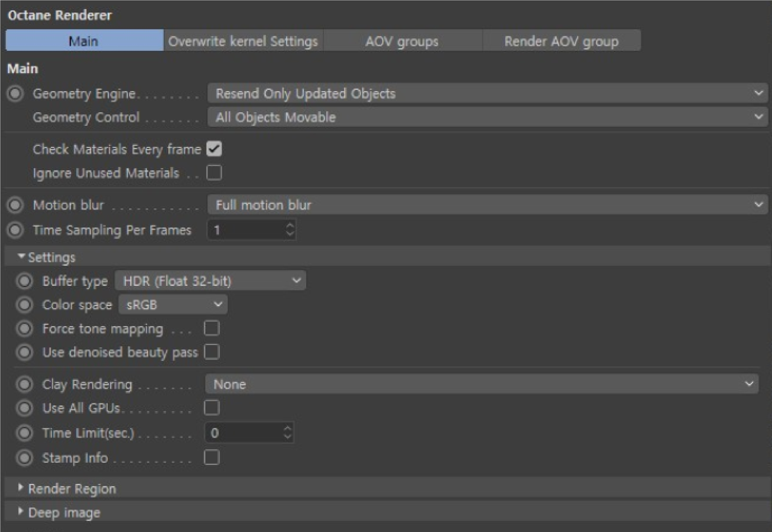The height and width of the screenshot is (532, 772).
Task: Open the Geometry Engine dropdown
Action: [x=488, y=93]
